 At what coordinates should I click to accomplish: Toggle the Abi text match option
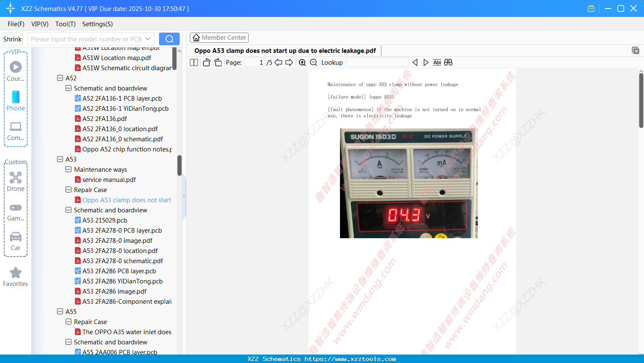coord(437,63)
